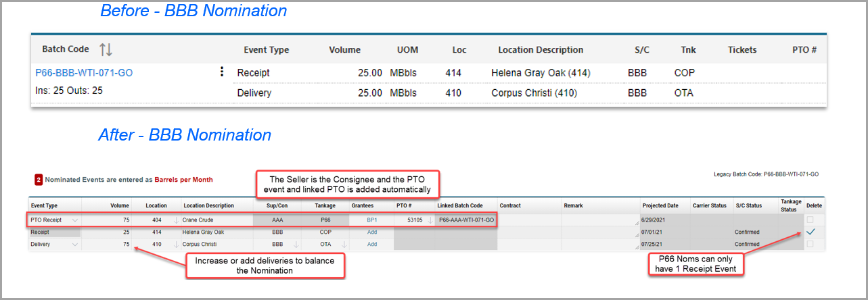Click Add grantee in Helena Gray Oak row
The width and height of the screenshot is (868, 300).
click(x=371, y=232)
